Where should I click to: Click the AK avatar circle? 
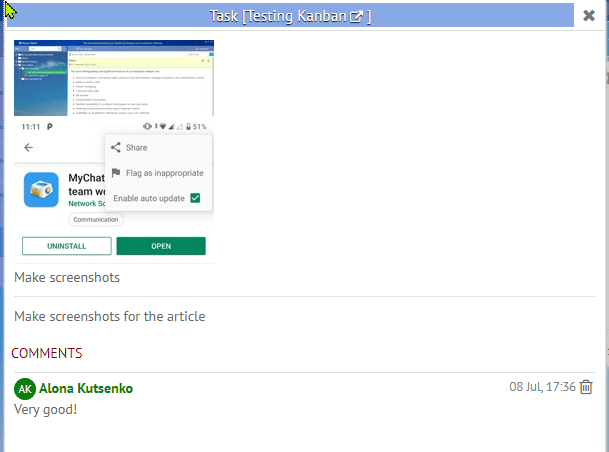point(25,389)
